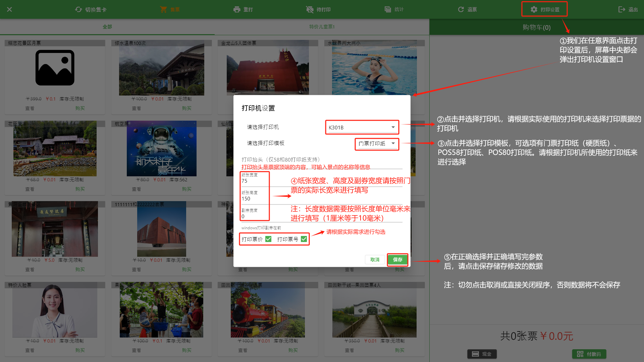
Task: Click the grape orchard ticket thumbnail
Action: (162, 310)
